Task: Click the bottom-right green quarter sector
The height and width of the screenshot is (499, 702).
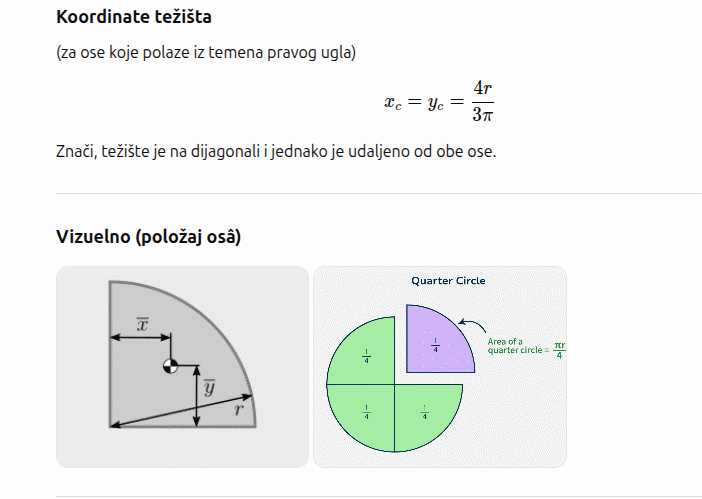Action: (428, 412)
